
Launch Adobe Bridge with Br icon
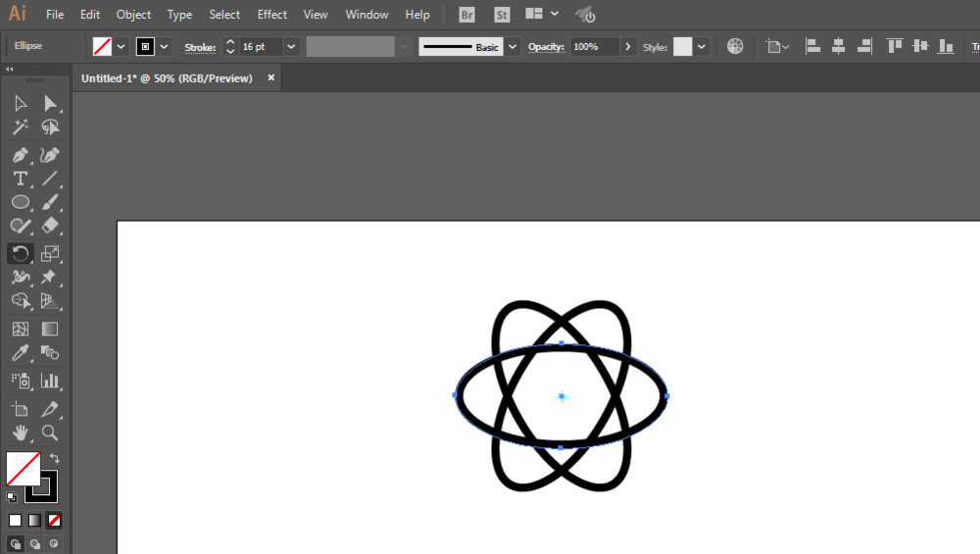[x=466, y=15]
